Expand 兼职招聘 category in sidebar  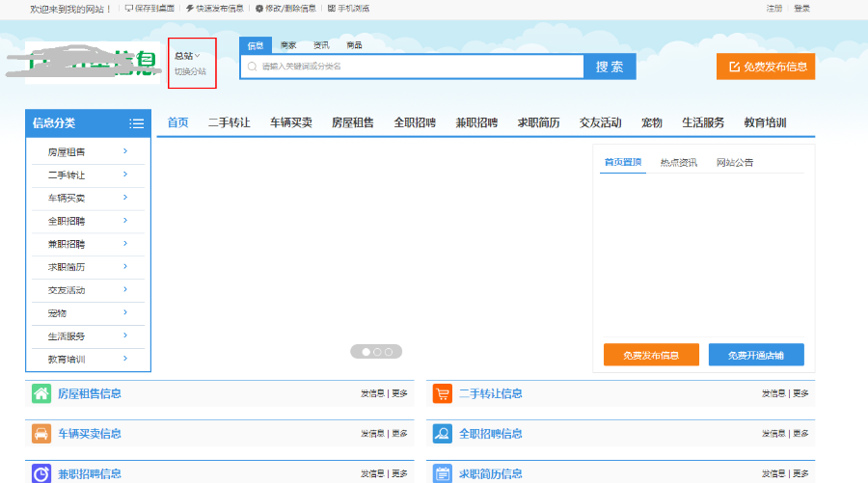pyautogui.click(x=88, y=244)
